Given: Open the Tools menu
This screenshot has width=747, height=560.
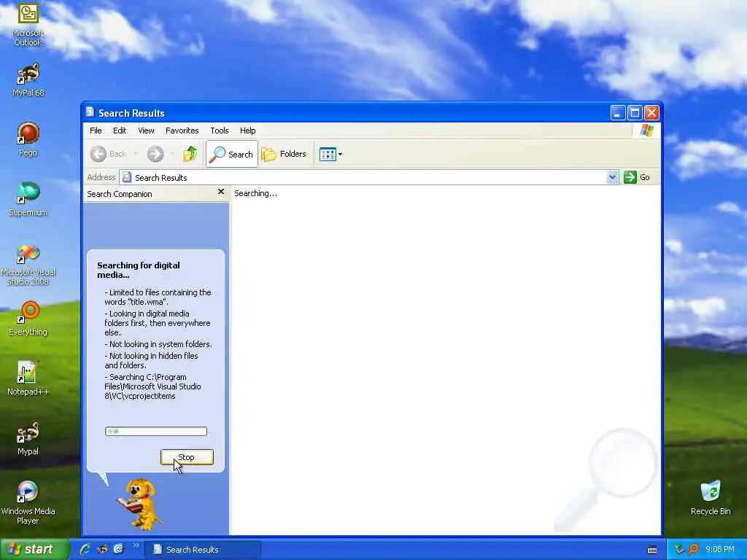Looking at the screenshot, I should [219, 131].
